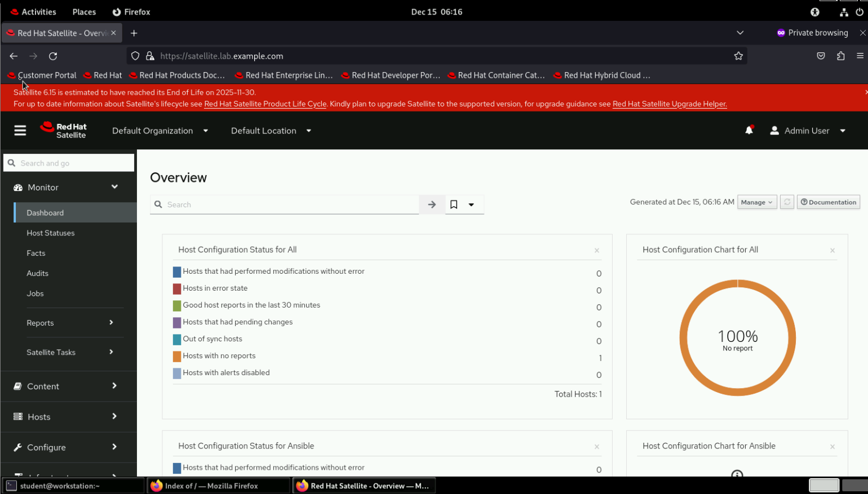Open the Activities overview
868x494 pixels.
point(33,12)
